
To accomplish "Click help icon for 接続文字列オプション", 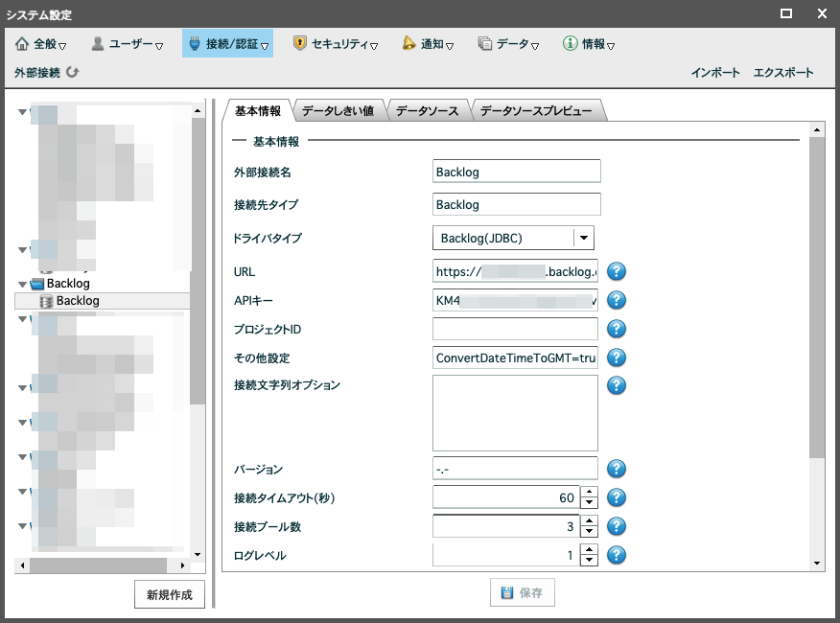I will click(x=617, y=385).
